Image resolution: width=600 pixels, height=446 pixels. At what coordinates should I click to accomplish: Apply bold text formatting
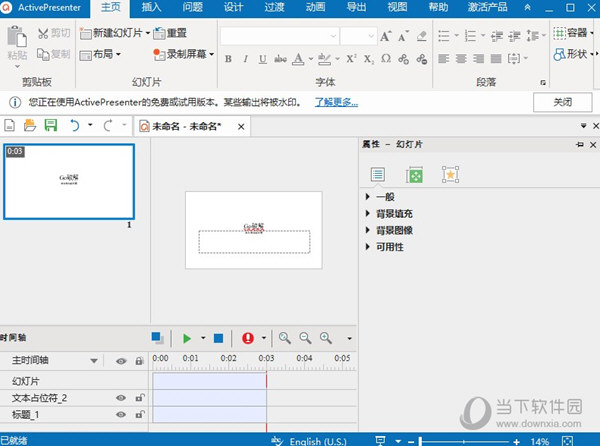click(228, 58)
